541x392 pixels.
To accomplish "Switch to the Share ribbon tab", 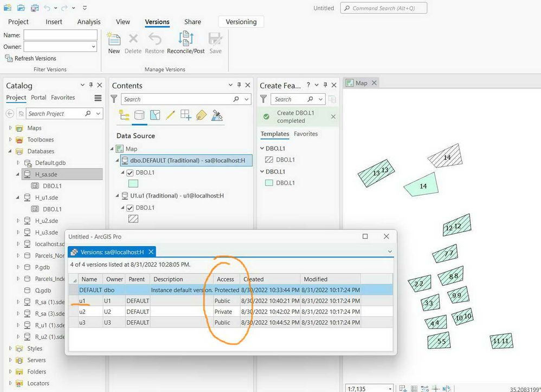I will (x=192, y=22).
